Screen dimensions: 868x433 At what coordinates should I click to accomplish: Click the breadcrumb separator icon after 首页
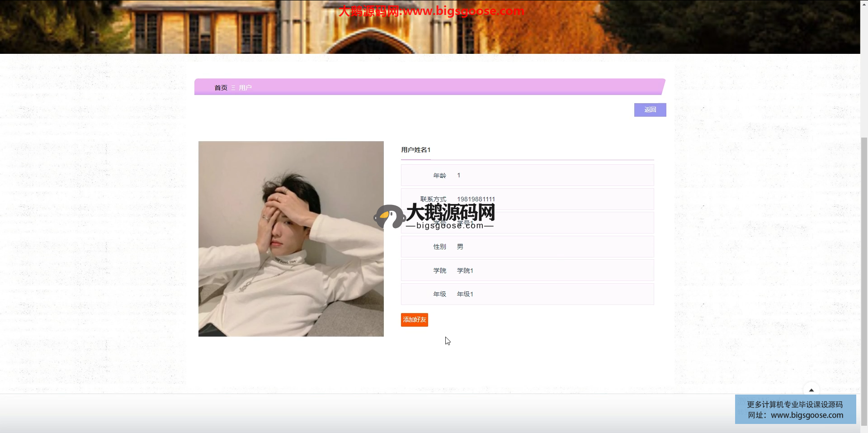click(x=233, y=88)
